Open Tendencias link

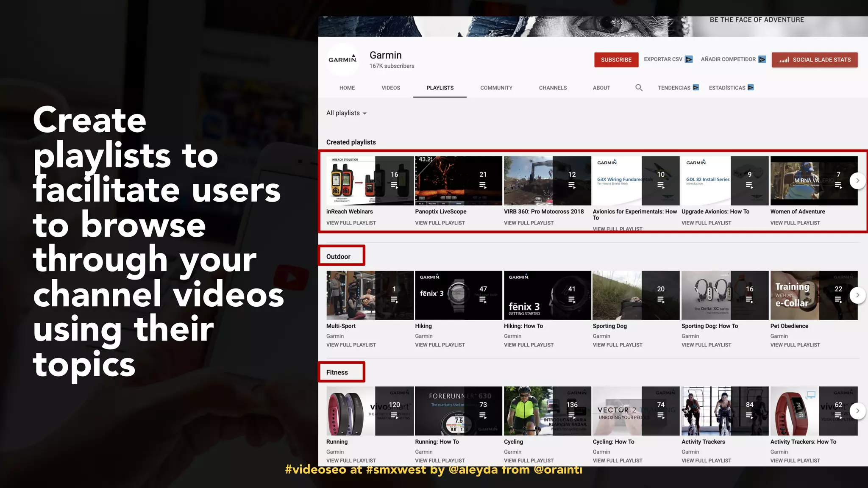[678, 88]
